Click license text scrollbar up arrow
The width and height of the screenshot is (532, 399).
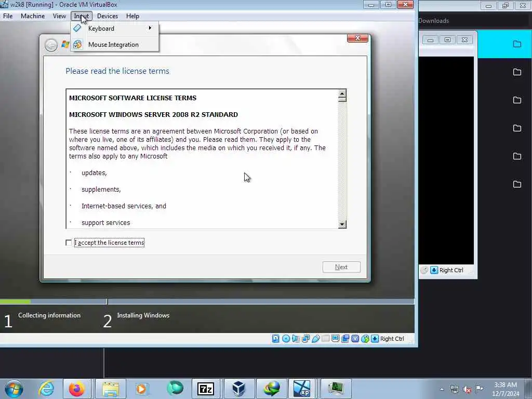[342, 94]
